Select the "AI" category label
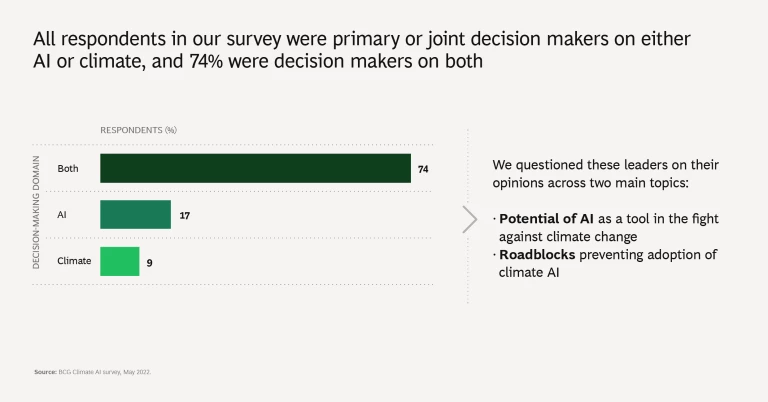Viewport: 768px width, 402px height. coord(63,215)
